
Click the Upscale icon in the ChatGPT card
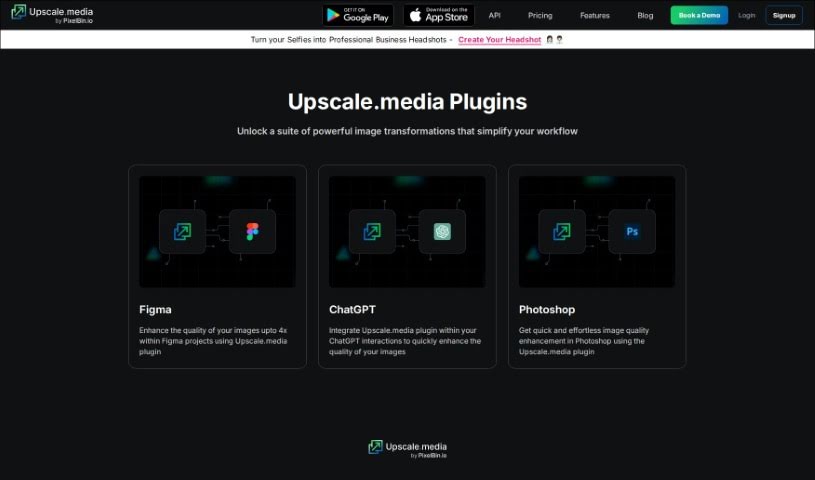(372, 231)
